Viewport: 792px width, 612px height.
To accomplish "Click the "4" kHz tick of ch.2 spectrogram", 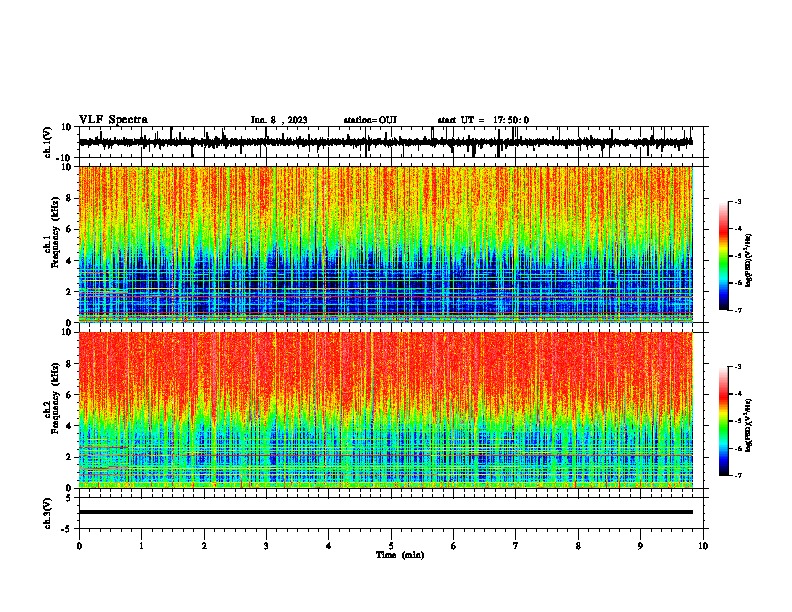I will pyautogui.click(x=69, y=426).
